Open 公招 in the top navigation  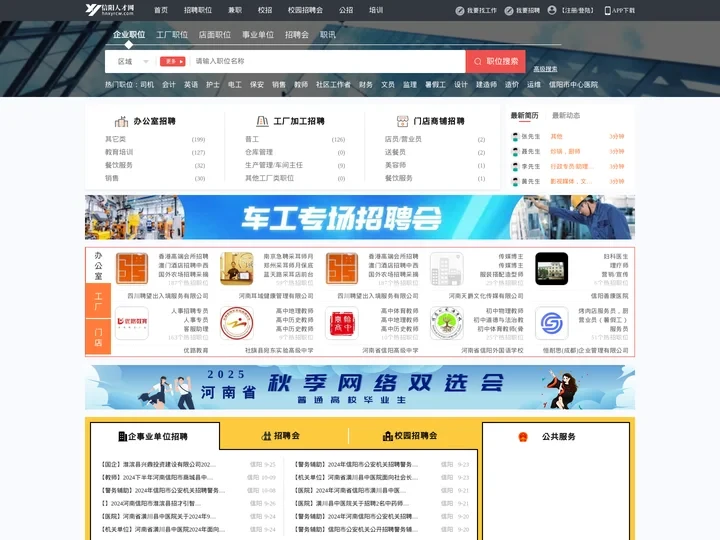(x=346, y=10)
